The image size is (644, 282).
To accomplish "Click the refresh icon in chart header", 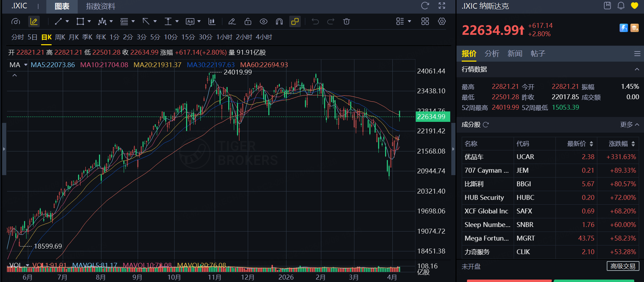I will point(425,6).
